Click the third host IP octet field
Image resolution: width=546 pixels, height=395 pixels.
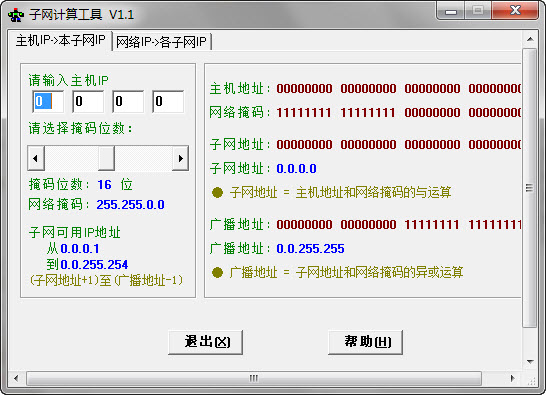pyautogui.click(x=128, y=101)
